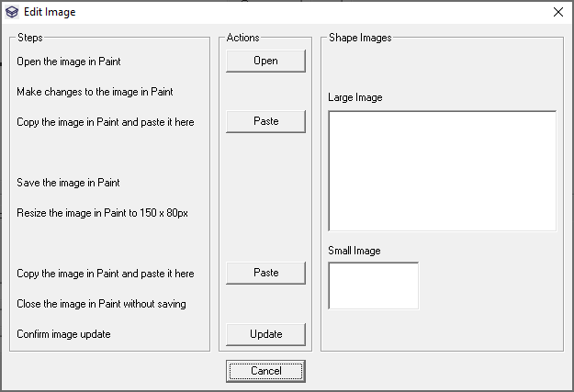The width and height of the screenshot is (574, 392).
Task: Dismiss the dialog using Cancel
Action: [x=265, y=371]
